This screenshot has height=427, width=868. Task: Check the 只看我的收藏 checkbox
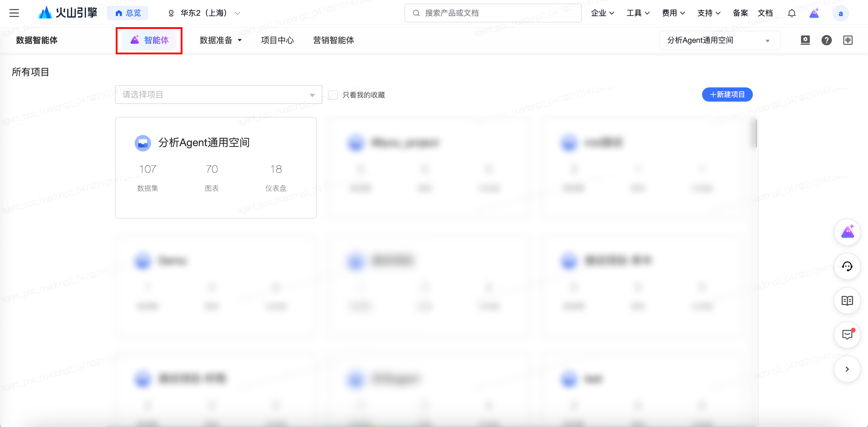pyautogui.click(x=333, y=95)
